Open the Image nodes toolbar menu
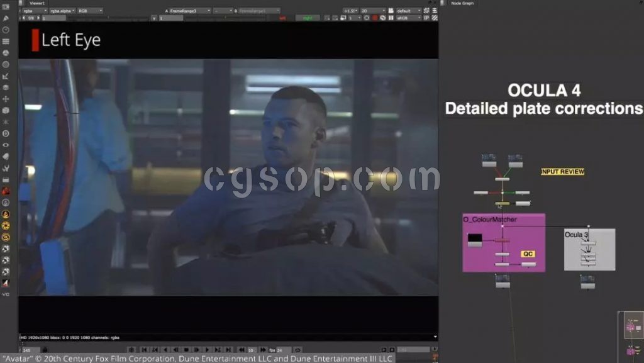Image resolution: width=644 pixels, height=363 pixels. click(x=6, y=7)
